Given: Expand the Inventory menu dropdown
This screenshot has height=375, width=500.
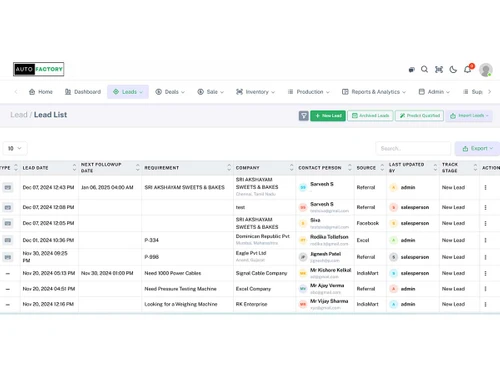Looking at the screenshot, I should coord(256,92).
